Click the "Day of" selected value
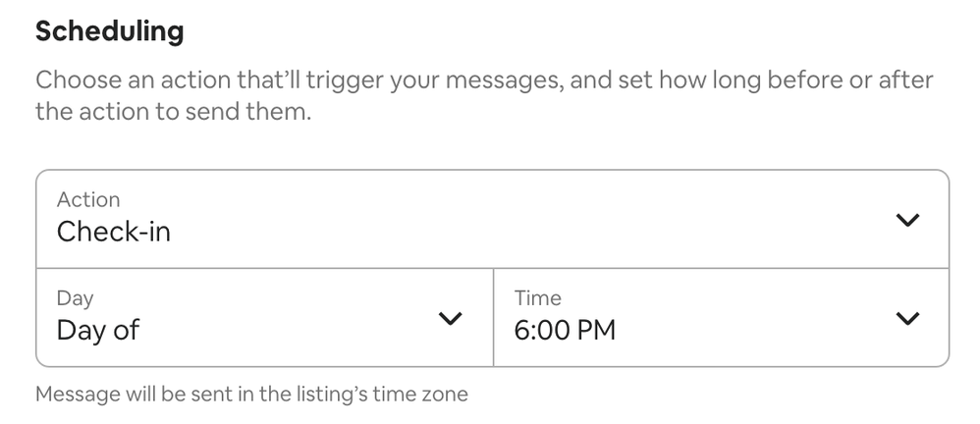Screen dimensions: 980x424 point(98,330)
